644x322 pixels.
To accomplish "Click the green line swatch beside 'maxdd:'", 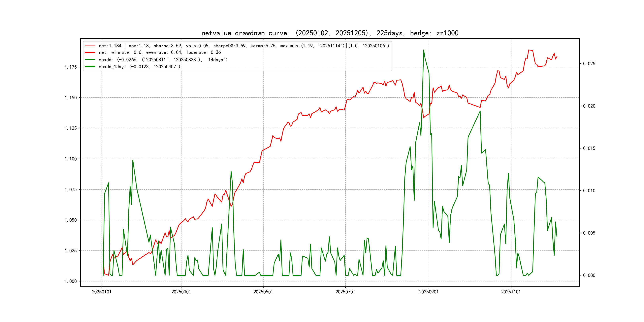I will point(90,60).
